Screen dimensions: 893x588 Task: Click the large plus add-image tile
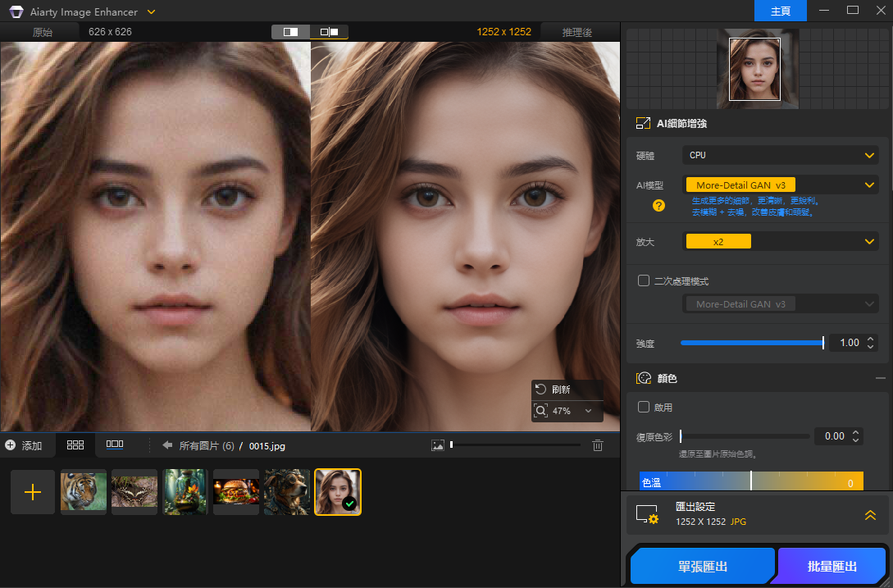click(33, 492)
